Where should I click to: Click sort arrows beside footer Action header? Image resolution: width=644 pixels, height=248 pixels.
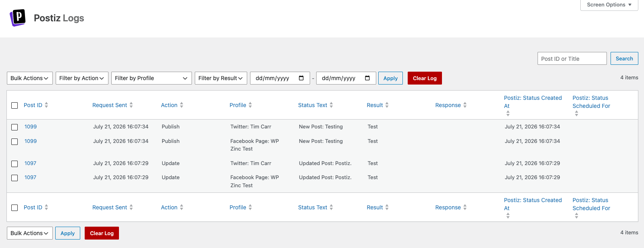181,207
